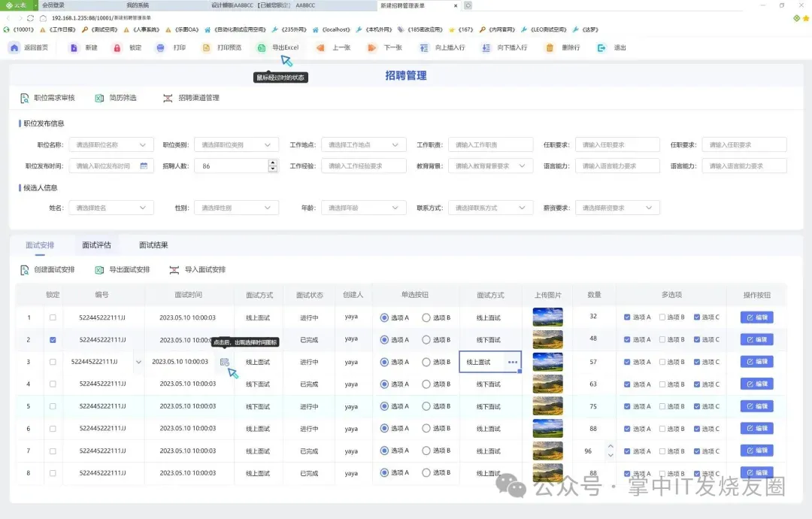
Task: Switch to 设计模板AABBCC browser tab
Action: tap(251, 5)
